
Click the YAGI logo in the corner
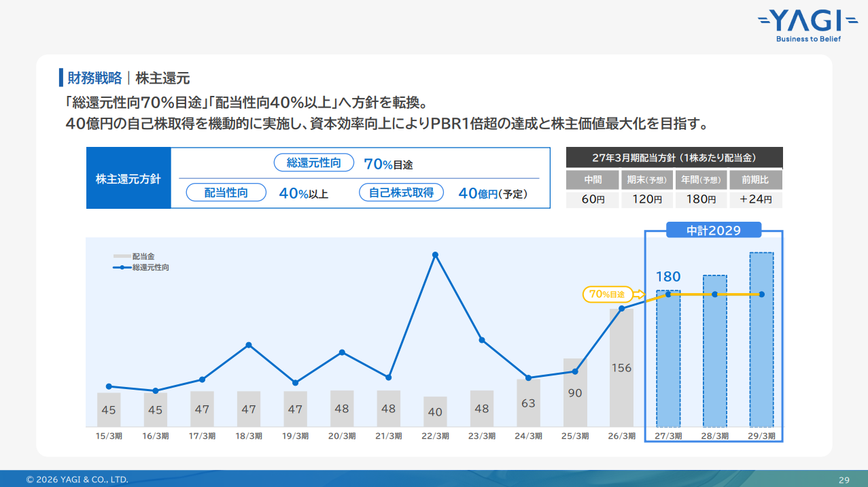(x=808, y=27)
